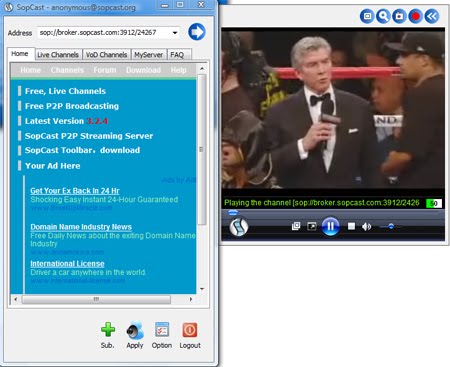Adjust the volume slider handle
This screenshot has width=450, height=367.
click(x=391, y=226)
